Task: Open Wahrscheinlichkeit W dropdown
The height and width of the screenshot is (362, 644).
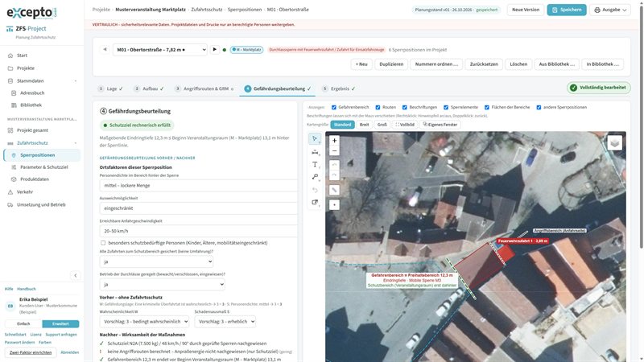Action: coord(144,321)
